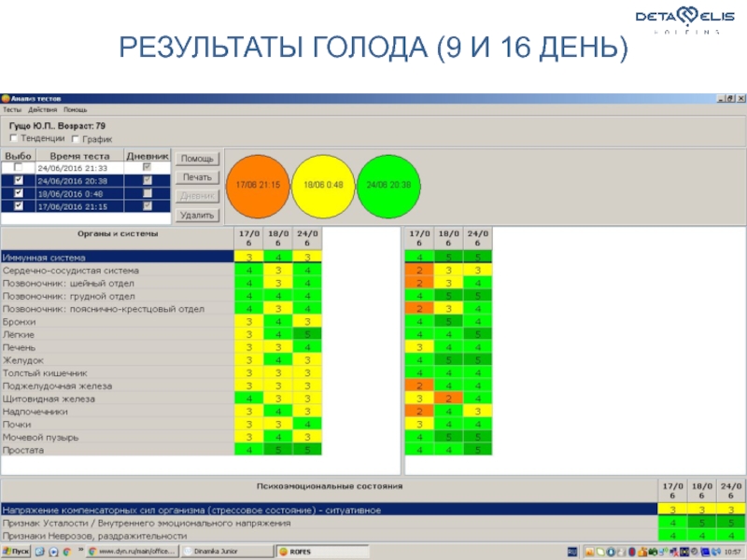This screenshot has width=747, height=560.
Task: Click the green 24/06 20:38 result circle
Action: point(389,185)
